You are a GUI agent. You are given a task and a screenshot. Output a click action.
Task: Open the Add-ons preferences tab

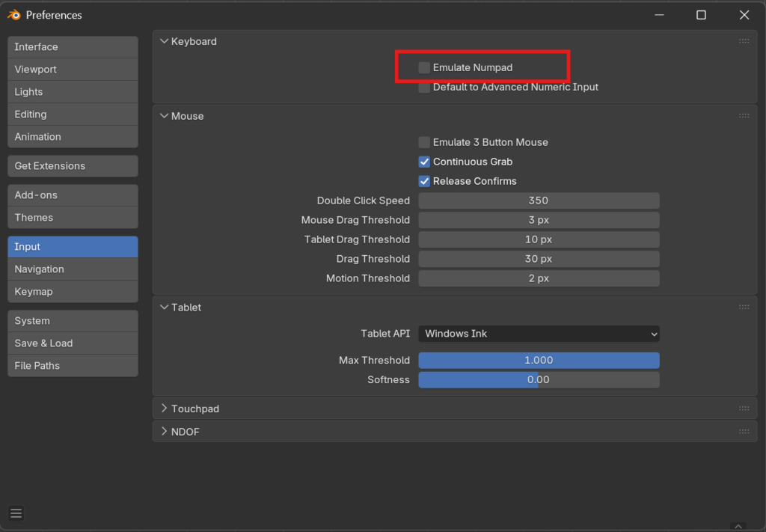coord(73,195)
